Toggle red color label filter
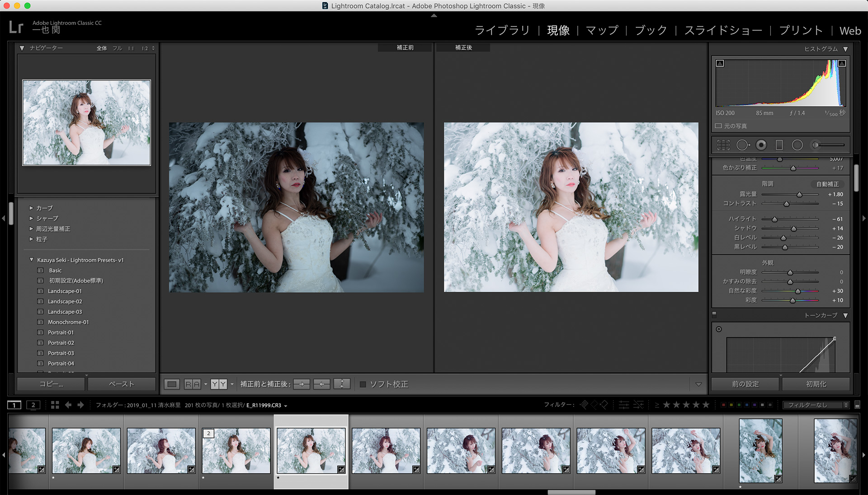 click(x=723, y=405)
